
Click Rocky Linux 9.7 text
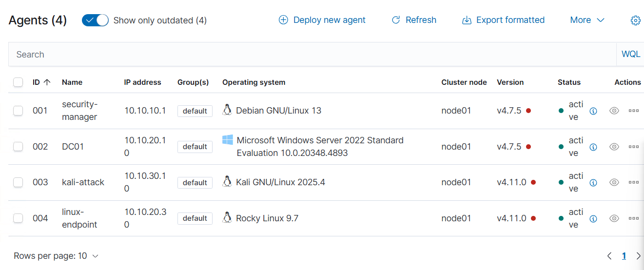pos(267,218)
